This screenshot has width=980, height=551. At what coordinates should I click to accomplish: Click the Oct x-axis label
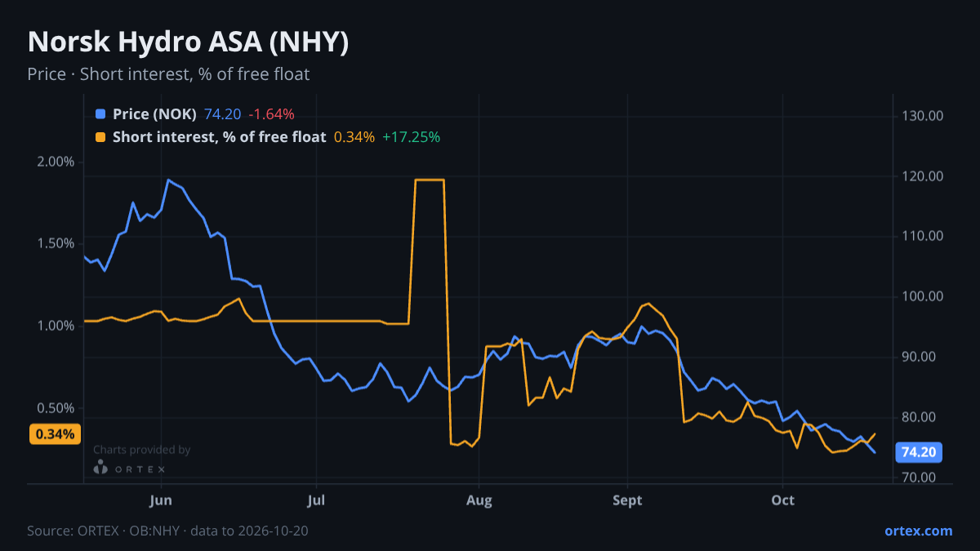[x=783, y=500]
